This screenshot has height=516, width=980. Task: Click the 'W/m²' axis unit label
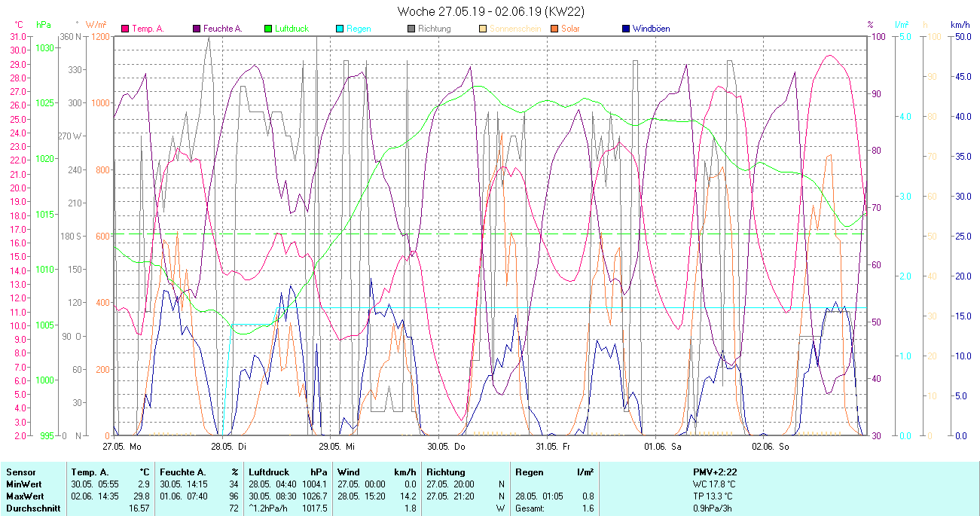coord(96,25)
